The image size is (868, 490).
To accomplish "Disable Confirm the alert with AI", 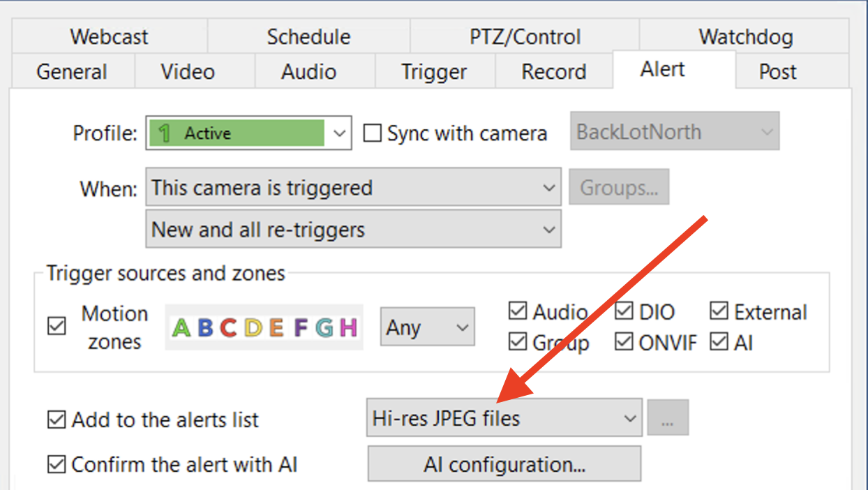I will click(57, 464).
